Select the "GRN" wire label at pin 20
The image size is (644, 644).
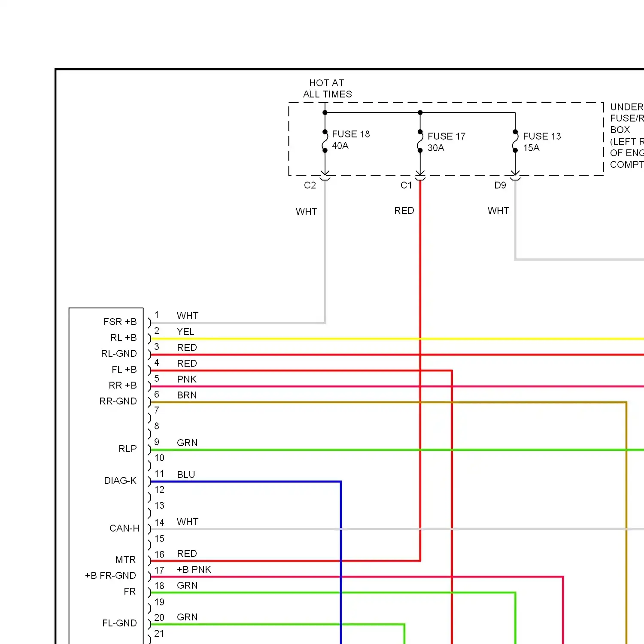point(187,617)
